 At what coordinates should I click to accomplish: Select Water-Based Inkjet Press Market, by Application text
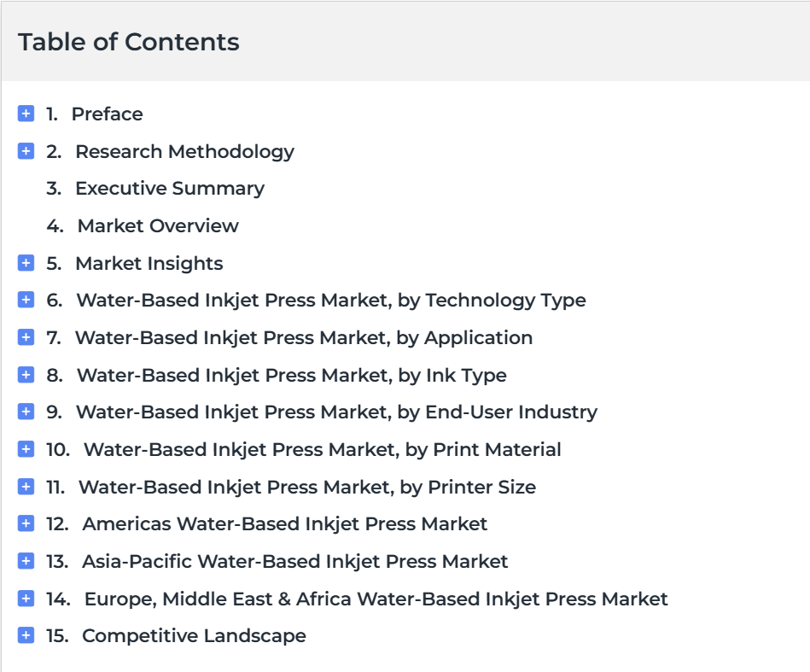pyautogui.click(x=304, y=337)
